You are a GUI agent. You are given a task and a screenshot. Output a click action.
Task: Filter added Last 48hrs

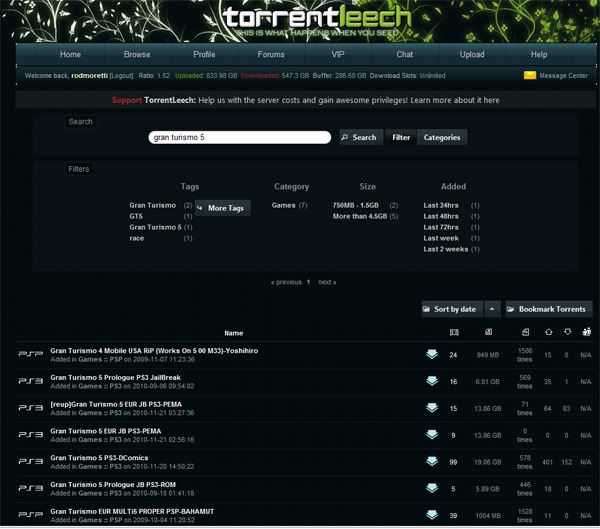441,216
